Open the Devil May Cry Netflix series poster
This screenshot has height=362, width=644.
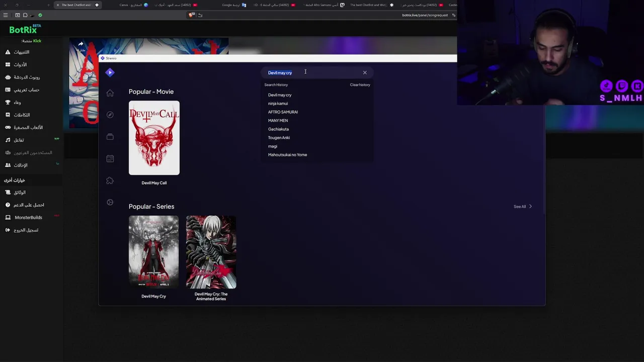pyautogui.click(x=153, y=252)
